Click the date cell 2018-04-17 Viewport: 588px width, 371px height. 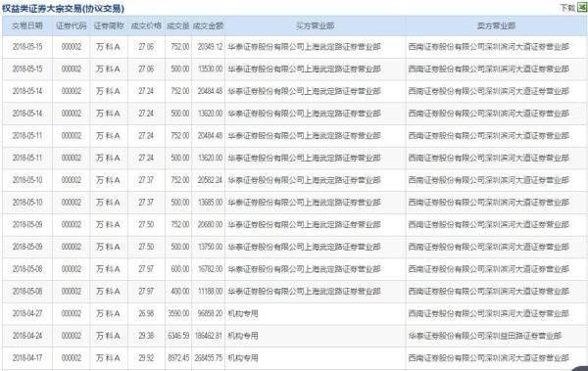tap(27, 358)
